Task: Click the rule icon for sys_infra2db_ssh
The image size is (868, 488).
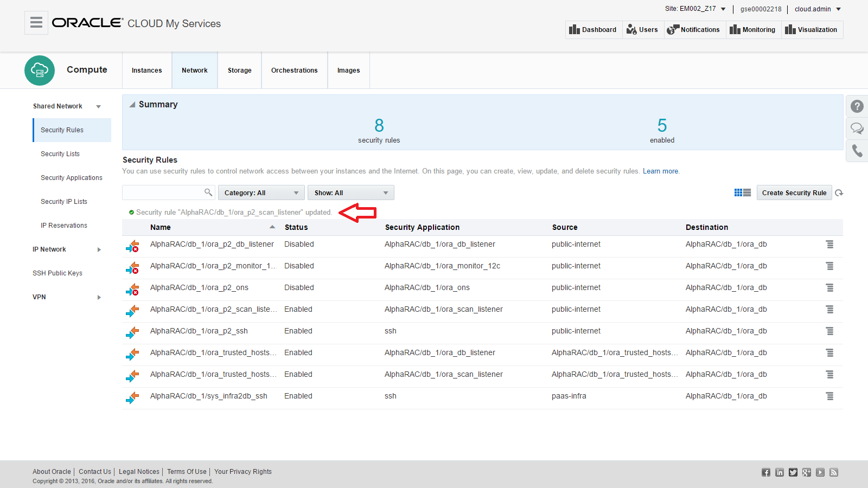Action: click(x=132, y=398)
